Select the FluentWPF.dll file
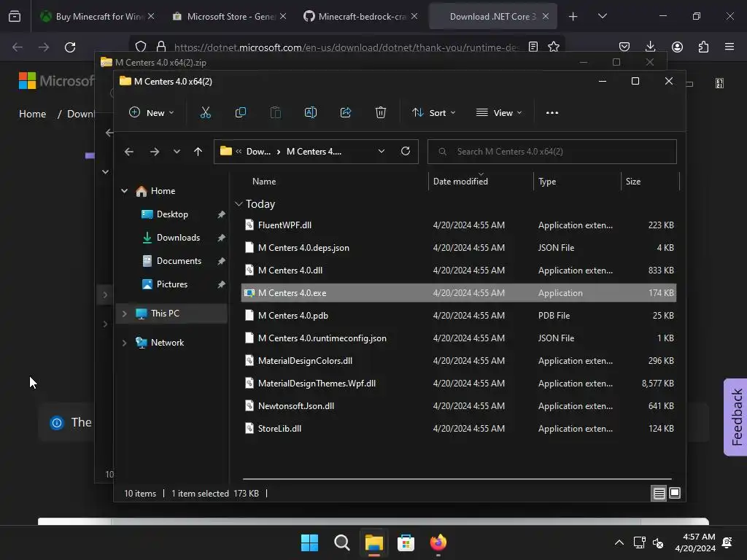Screen dimensions: 747x560 458,225
